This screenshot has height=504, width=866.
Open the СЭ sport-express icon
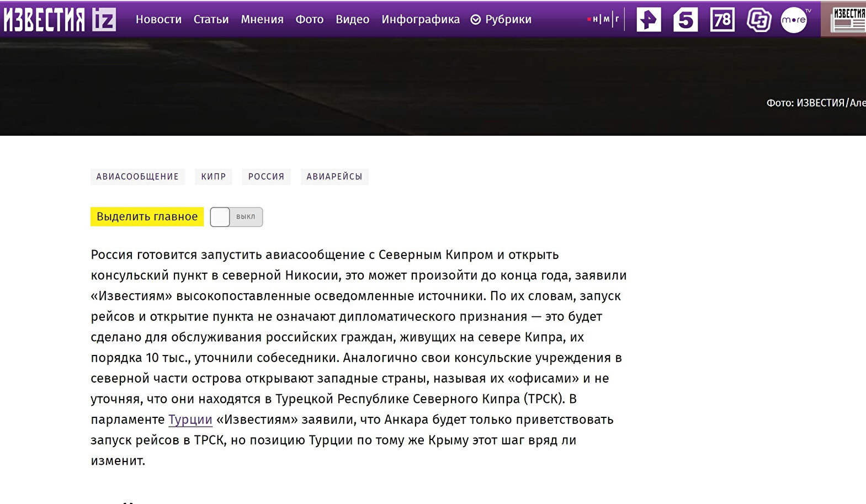758,20
